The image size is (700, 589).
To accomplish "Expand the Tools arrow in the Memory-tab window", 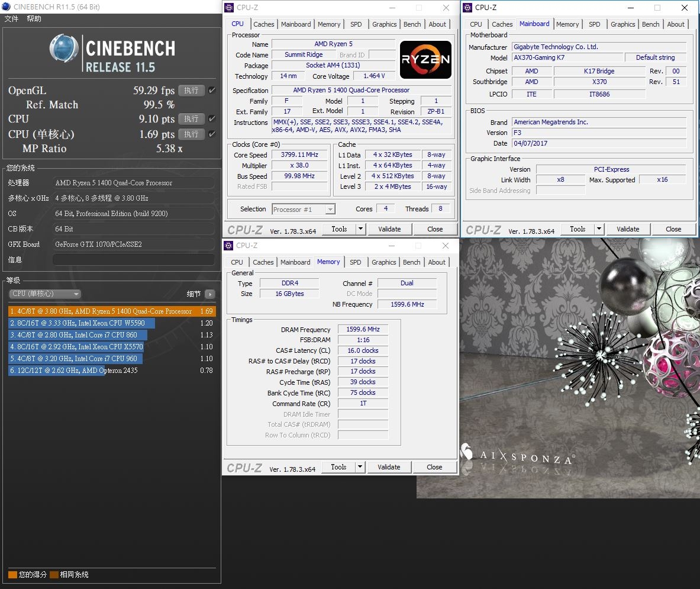I will pos(360,467).
